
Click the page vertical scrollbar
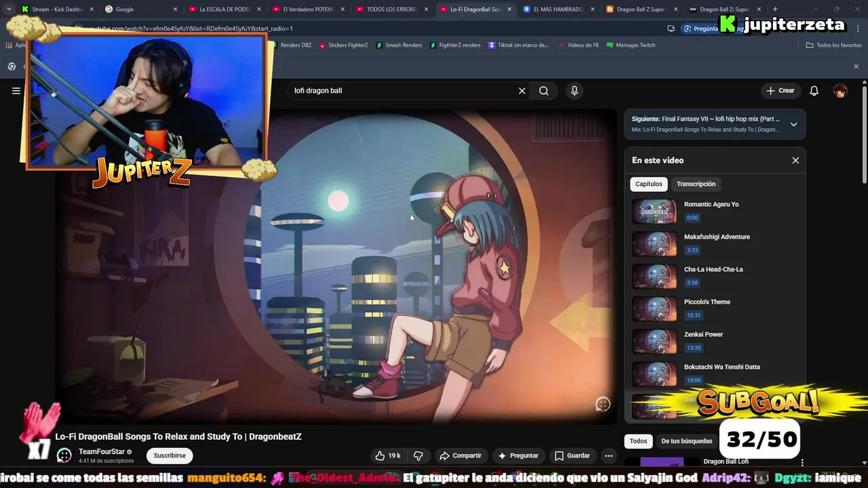point(864,136)
